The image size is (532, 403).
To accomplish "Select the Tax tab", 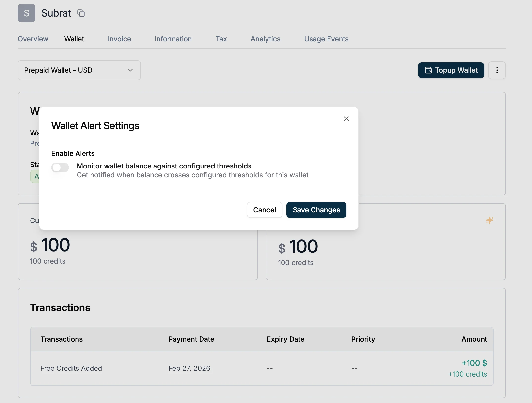I will coord(221,39).
